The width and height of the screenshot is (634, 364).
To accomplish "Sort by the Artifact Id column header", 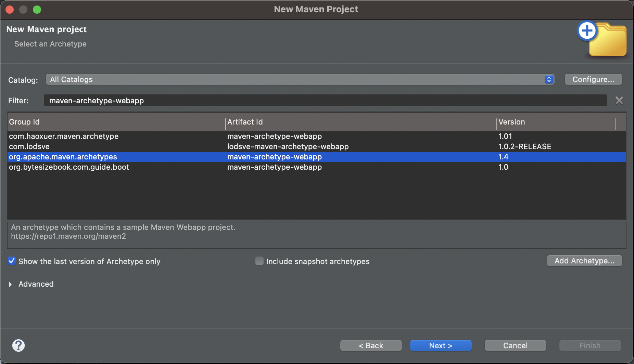I will (361, 122).
